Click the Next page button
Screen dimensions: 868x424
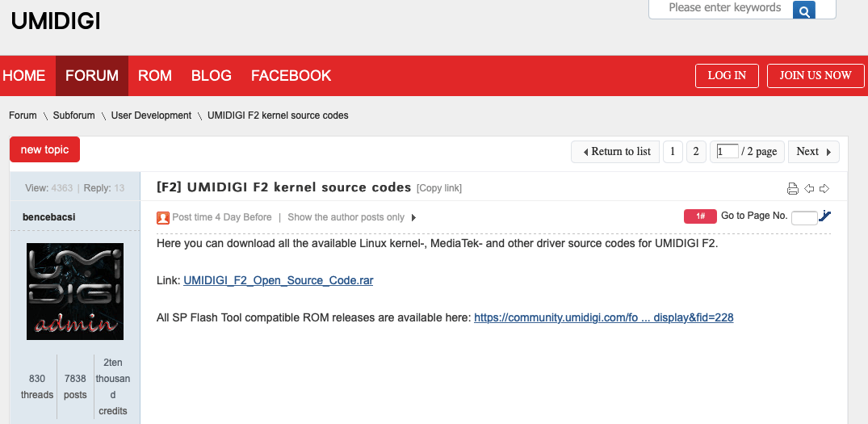(814, 152)
